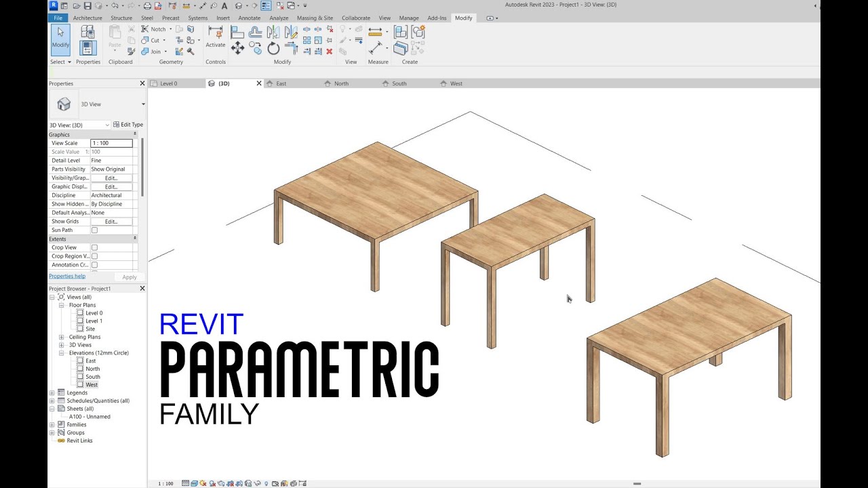Switch to the Level 0 view tab
This screenshot has height=488, width=868.
click(x=168, y=83)
